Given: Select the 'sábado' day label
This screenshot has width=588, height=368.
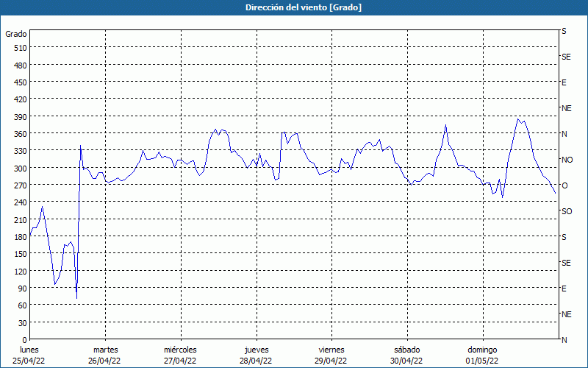Looking at the screenshot, I should coord(407,350).
